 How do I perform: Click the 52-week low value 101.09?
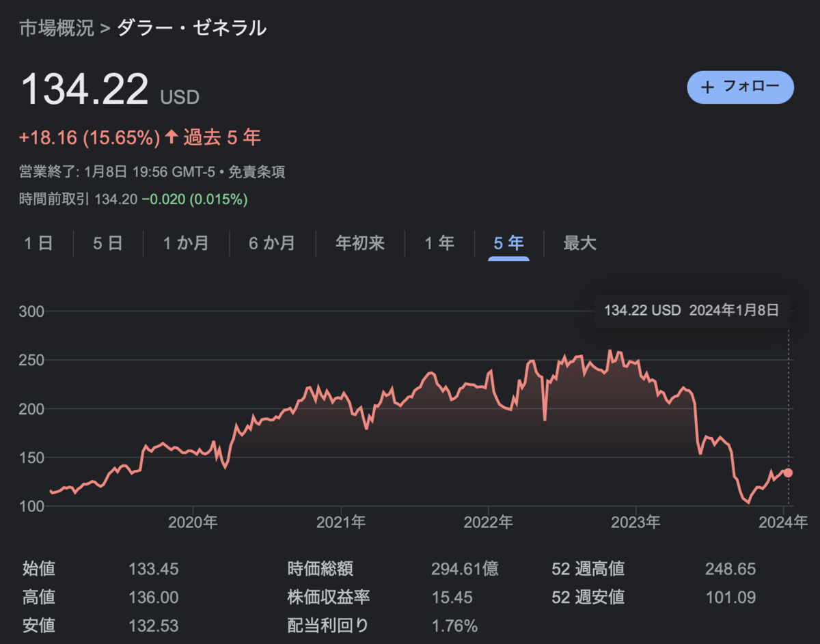[730, 598]
